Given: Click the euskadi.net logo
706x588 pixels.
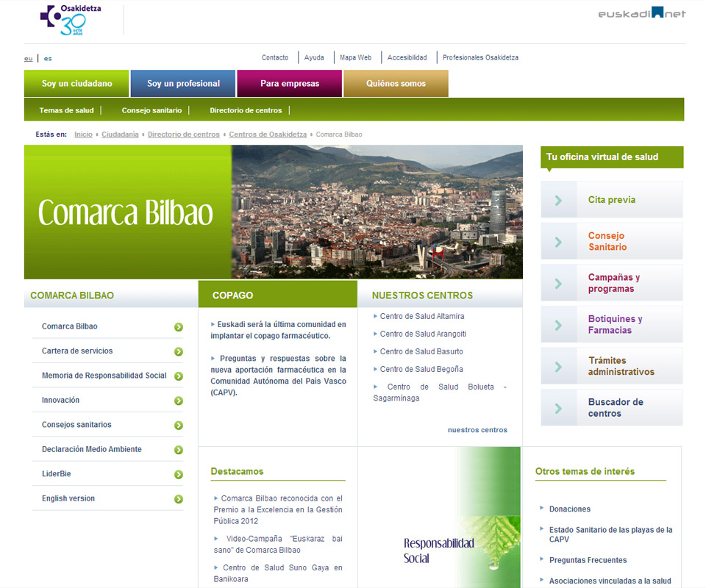Looking at the screenshot, I should pos(641,12).
